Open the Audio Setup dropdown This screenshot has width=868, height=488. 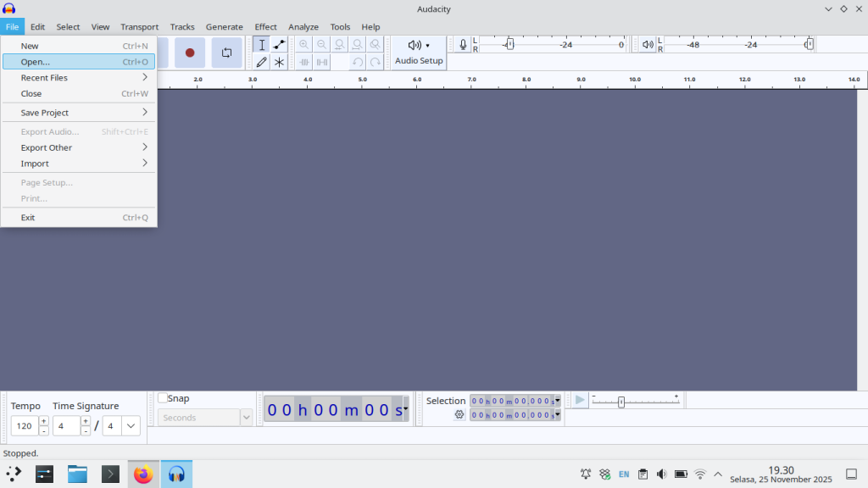click(419, 53)
